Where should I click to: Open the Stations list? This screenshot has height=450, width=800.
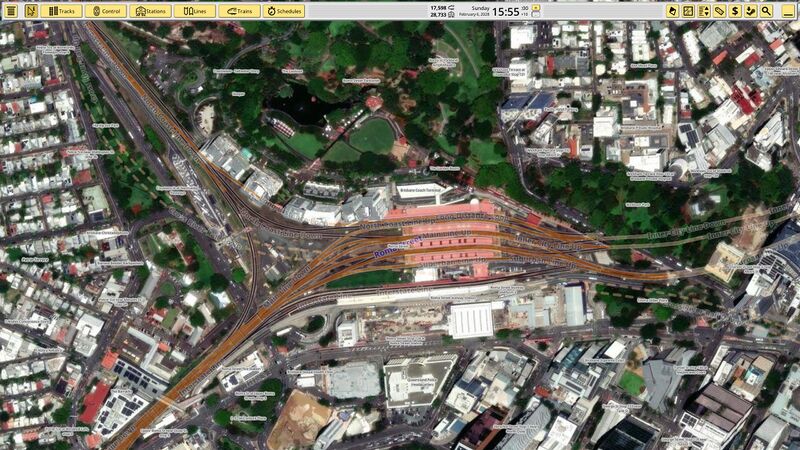click(x=151, y=11)
